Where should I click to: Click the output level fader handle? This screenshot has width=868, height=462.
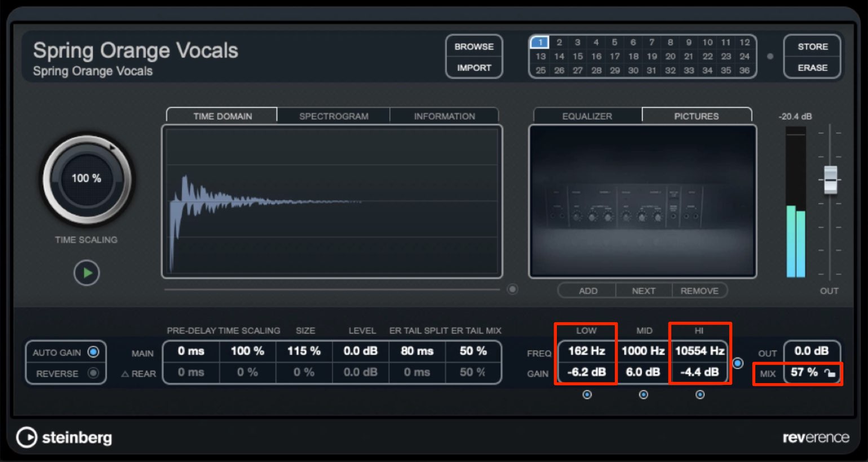830,180
